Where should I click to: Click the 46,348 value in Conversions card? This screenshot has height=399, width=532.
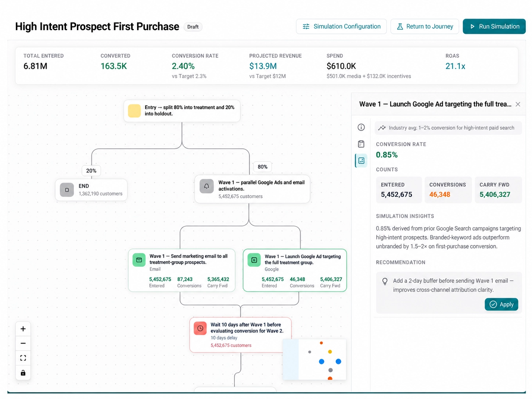[440, 194]
